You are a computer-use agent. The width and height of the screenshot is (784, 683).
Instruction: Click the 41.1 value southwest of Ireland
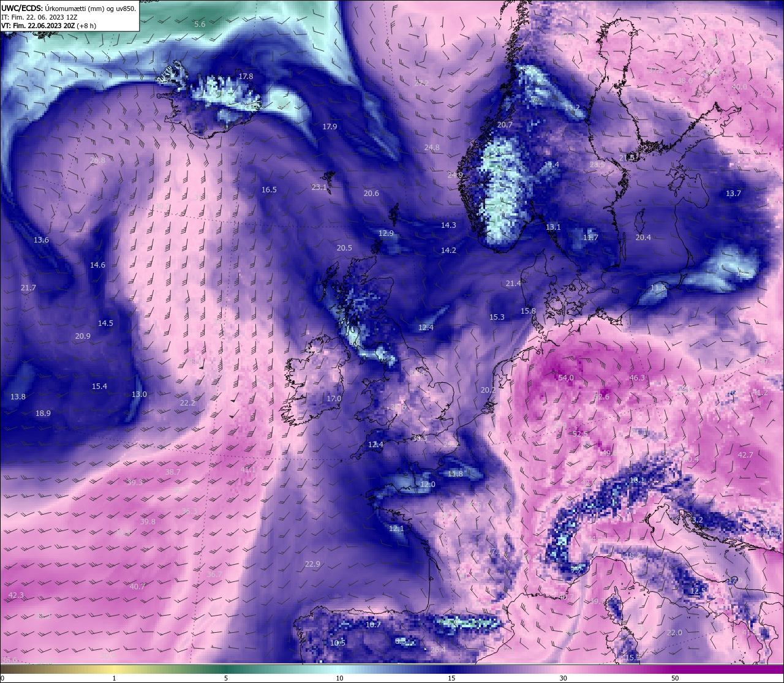(x=248, y=470)
